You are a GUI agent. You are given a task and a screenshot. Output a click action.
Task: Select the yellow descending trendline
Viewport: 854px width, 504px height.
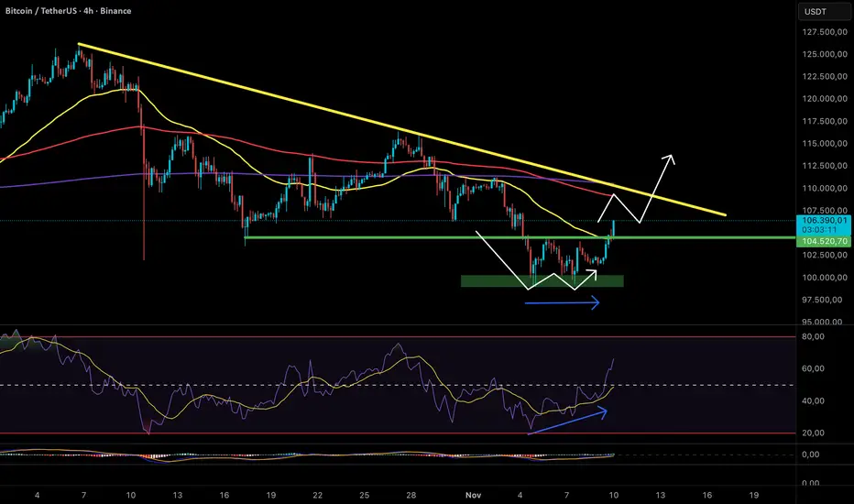[402, 129]
